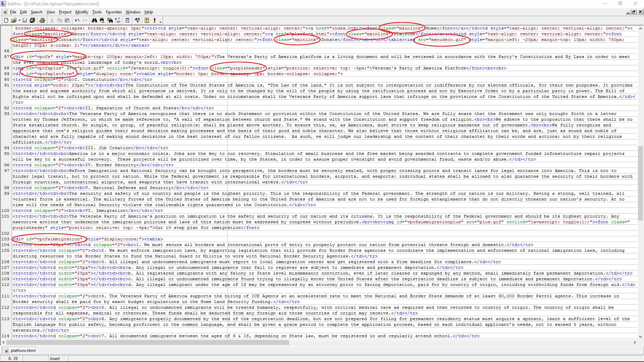Open user tools hammer icon
The width and height of the screenshot is (644, 362).
137,20
